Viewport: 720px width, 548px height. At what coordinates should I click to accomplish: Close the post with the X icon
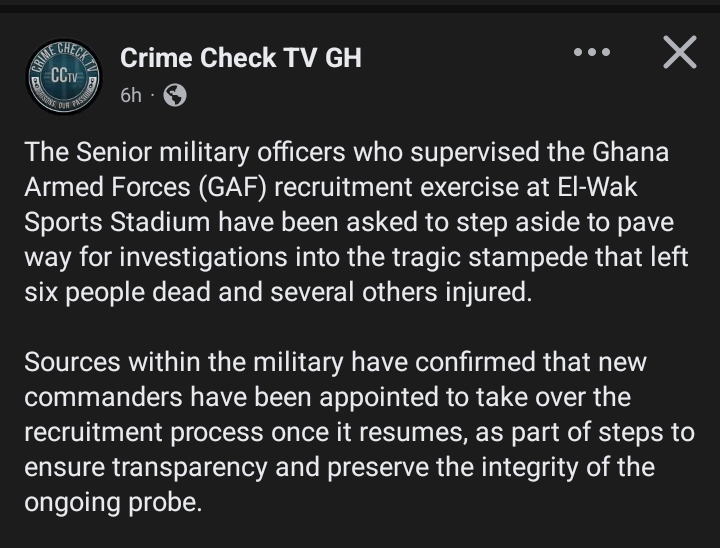(x=679, y=53)
